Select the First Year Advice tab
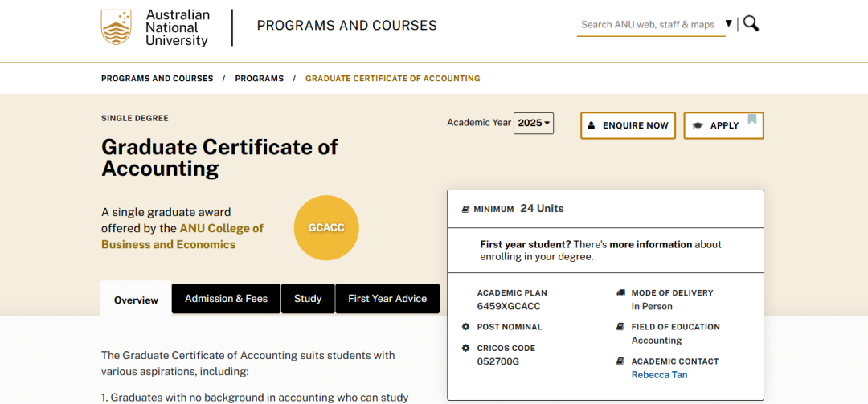The width and height of the screenshot is (868, 404). coord(387,299)
